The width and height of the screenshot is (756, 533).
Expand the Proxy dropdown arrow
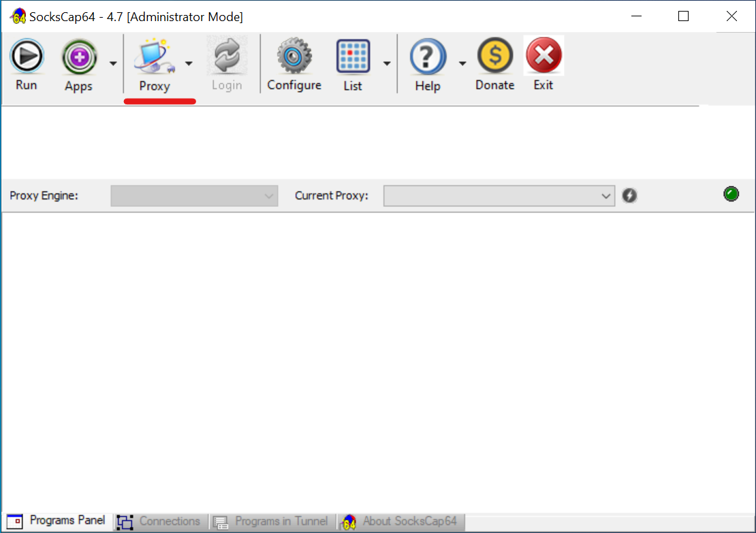189,64
